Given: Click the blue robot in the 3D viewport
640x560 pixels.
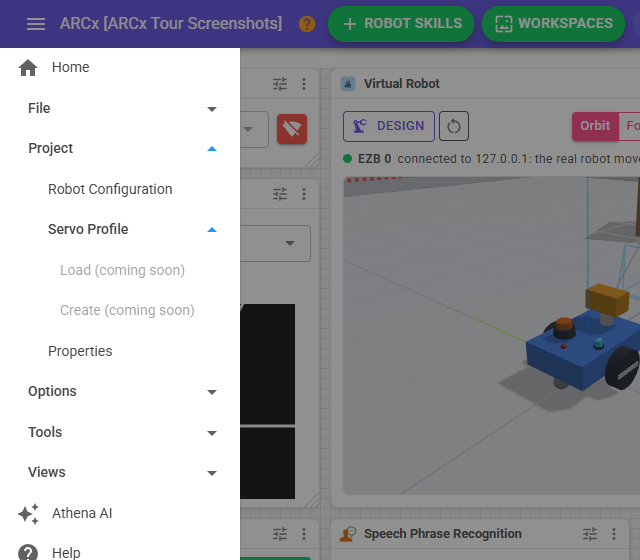Looking at the screenshot, I should 582,349.
